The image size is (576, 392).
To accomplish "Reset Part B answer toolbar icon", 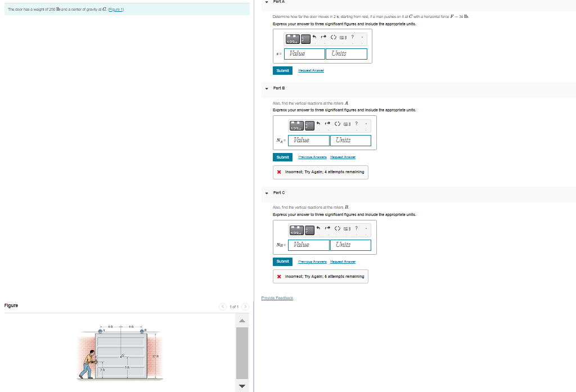I will coord(337,124).
